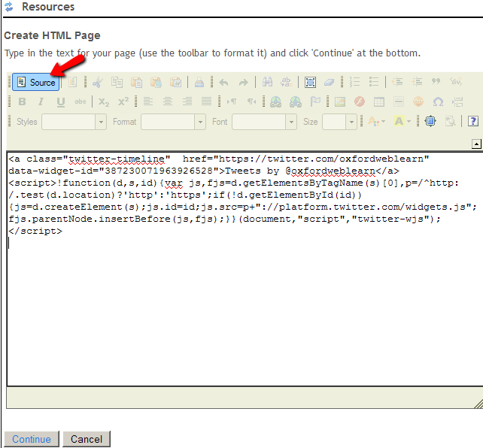Collapse the editor toolbar with arrow
The width and height of the screenshot is (483, 448).
coord(475,144)
